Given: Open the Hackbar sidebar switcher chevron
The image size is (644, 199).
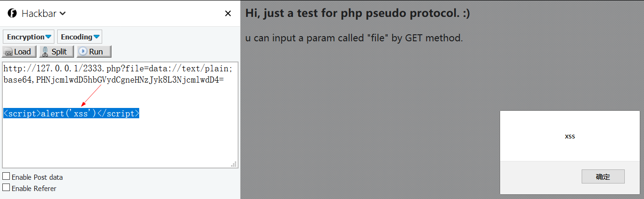Looking at the screenshot, I should [63, 14].
